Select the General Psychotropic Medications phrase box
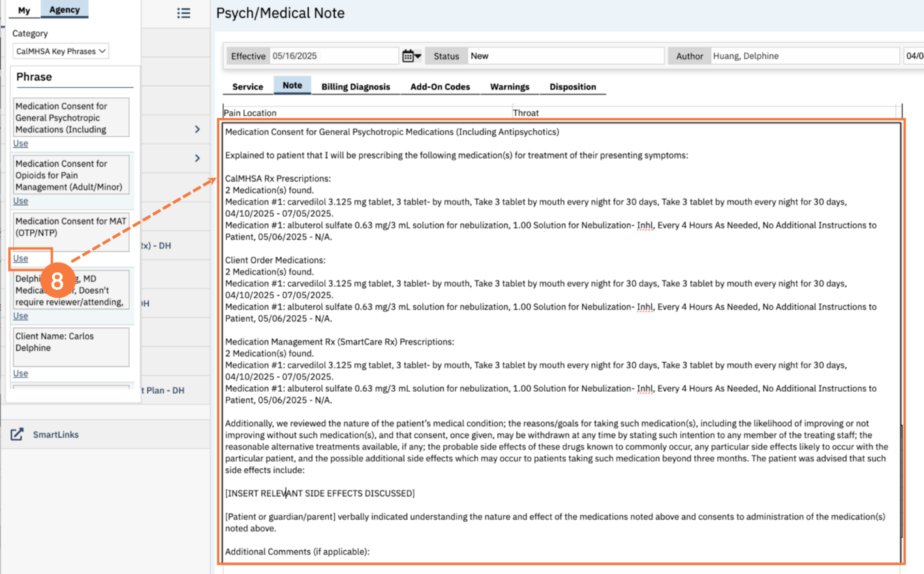The width and height of the screenshot is (924, 574). (71, 118)
